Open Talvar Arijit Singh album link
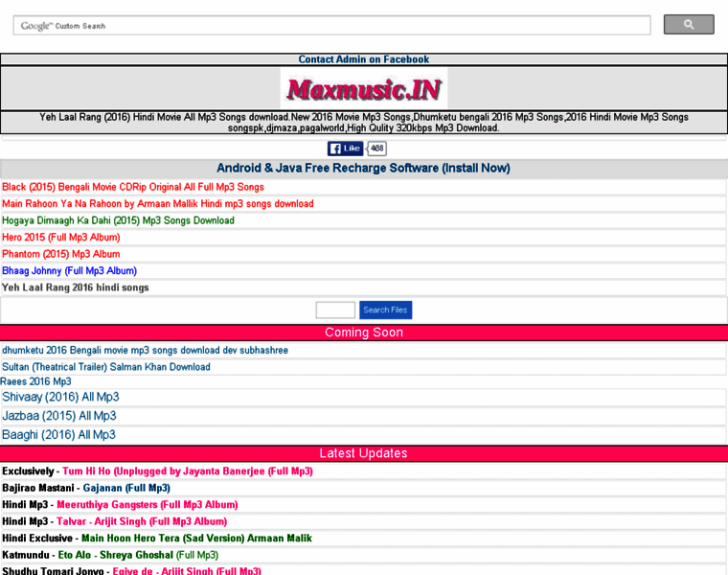 pos(142,521)
